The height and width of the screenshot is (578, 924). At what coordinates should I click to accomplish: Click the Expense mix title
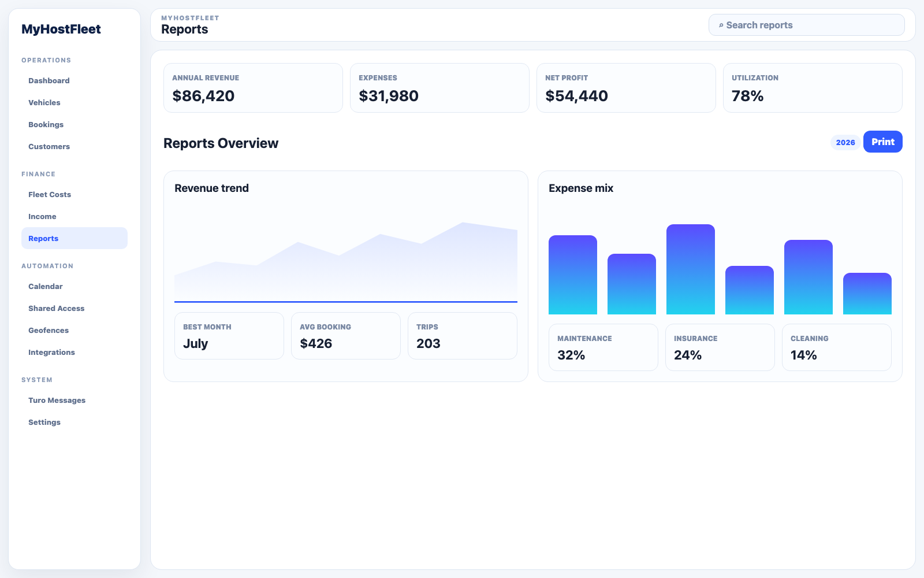click(x=581, y=188)
